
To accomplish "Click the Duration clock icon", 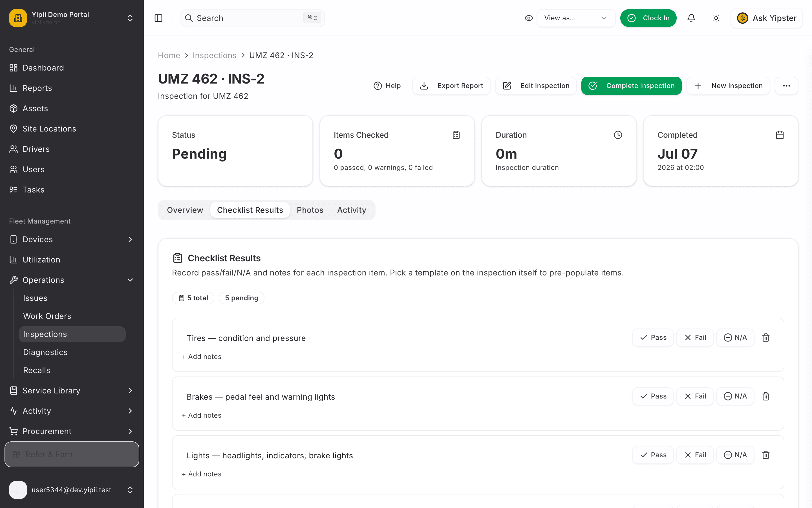I will pos(618,135).
